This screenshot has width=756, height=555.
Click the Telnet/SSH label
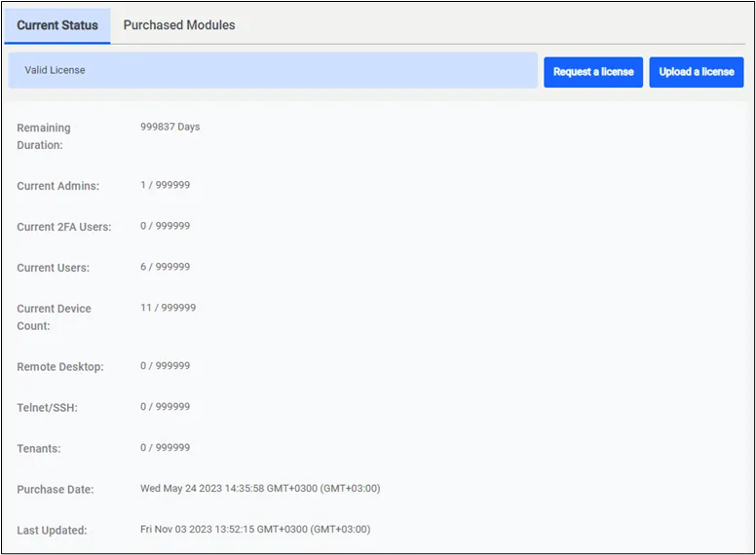47,408
